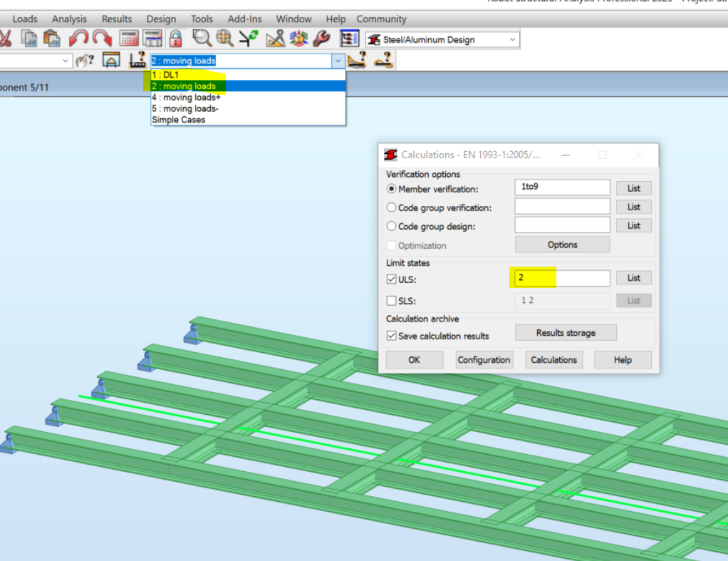Screen dimensions: 728x561
Task: Open preferences using the wrench icon
Action: (x=321, y=39)
